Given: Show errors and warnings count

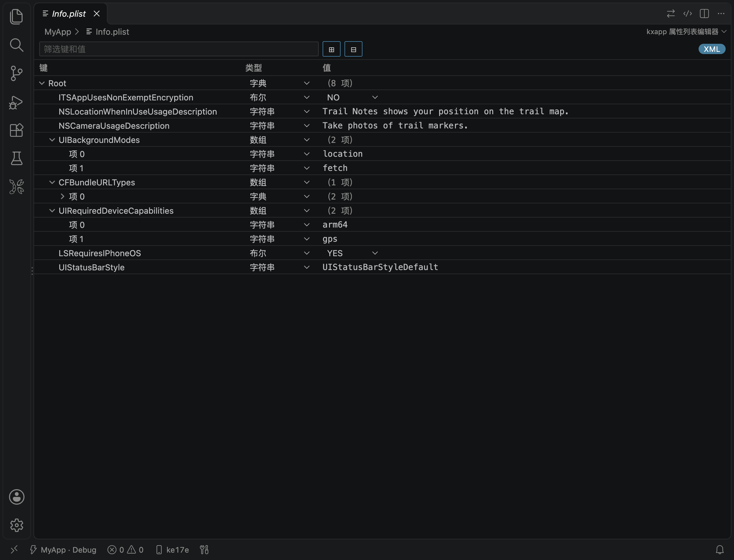Looking at the screenshot, I should point(125,550).
